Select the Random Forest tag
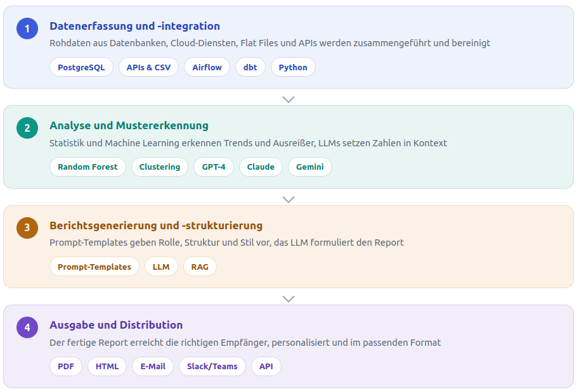The image size is (577, 392). tap(88, 167)
